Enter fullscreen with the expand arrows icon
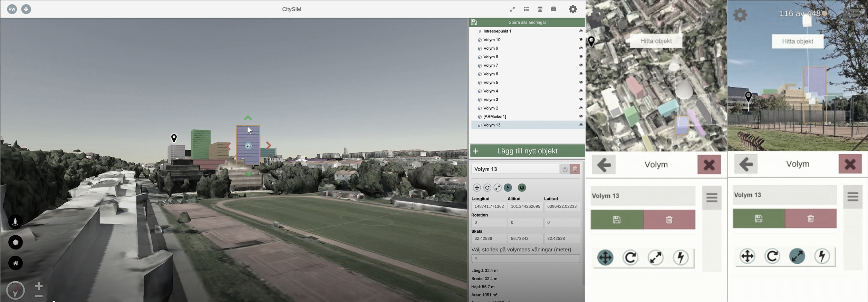Viewport: 868px width, 302px height. 512,9
